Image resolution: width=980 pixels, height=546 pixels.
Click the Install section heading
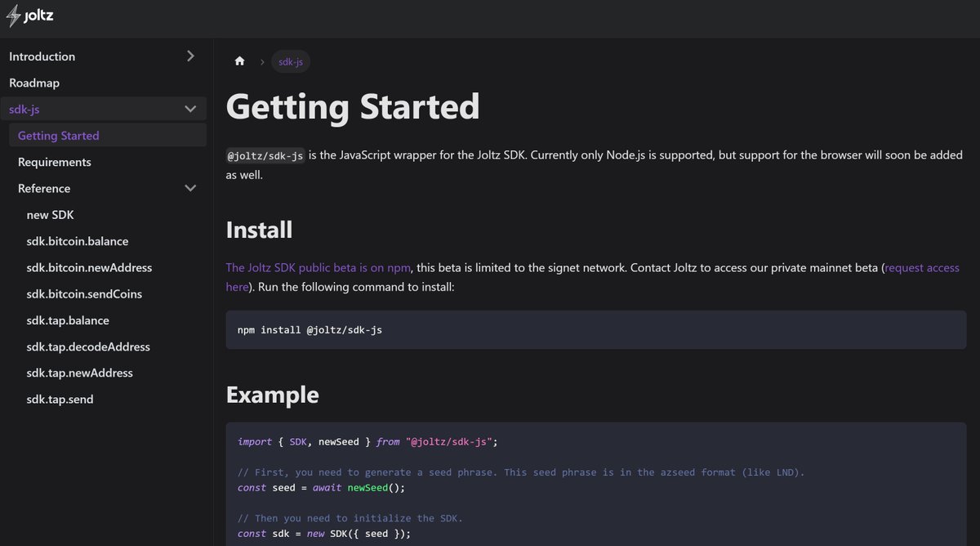click(259, 229)
